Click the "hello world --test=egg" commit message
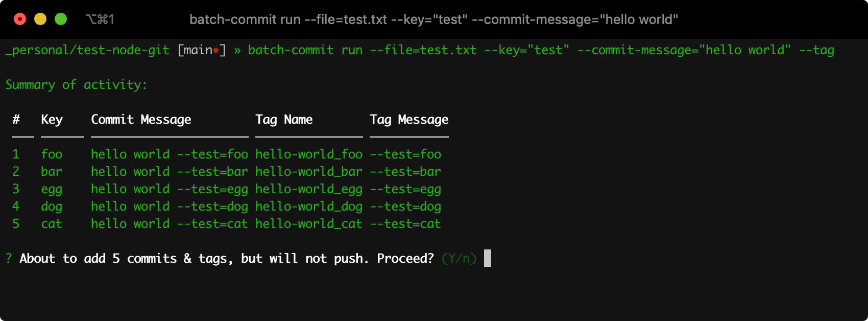Image resolution: width=868 pixels, height=321 pixels. (x=170, y=189)
